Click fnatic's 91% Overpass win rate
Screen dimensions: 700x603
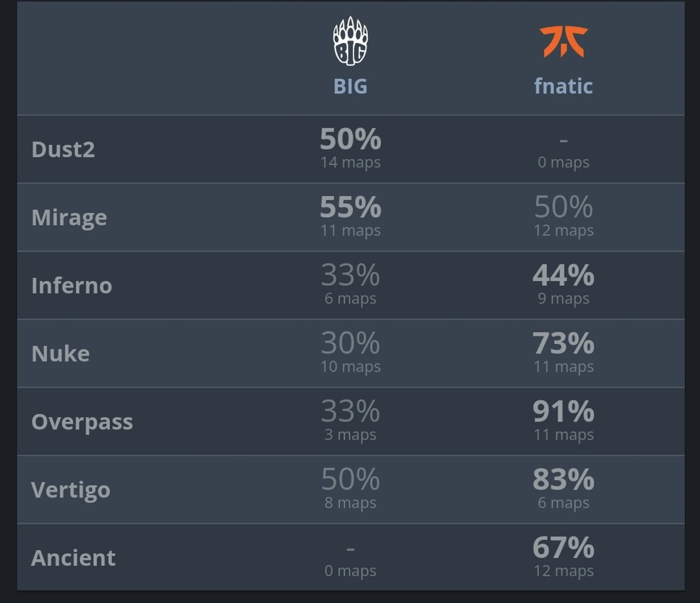[x=563, y=412]
